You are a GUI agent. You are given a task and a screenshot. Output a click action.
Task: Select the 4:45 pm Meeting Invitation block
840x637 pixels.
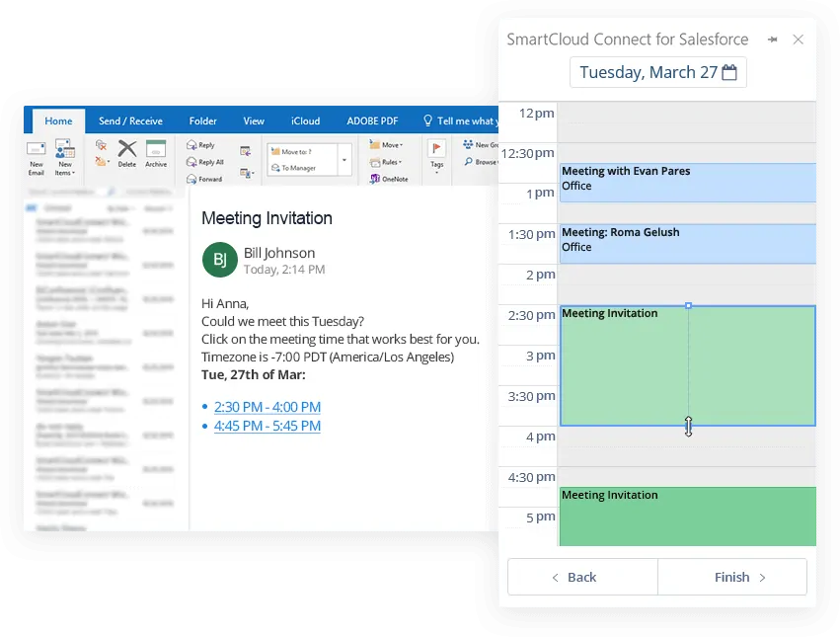[688, 517]
